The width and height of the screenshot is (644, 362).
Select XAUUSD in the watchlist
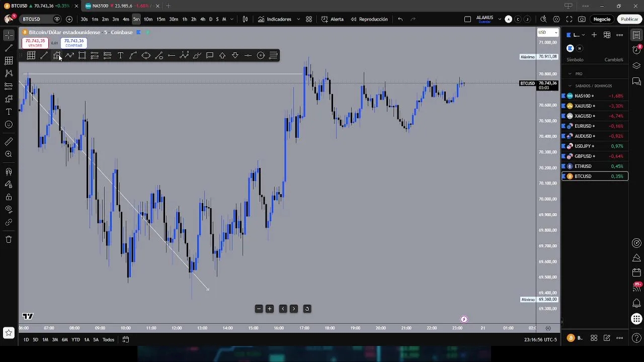pos(595,106)
